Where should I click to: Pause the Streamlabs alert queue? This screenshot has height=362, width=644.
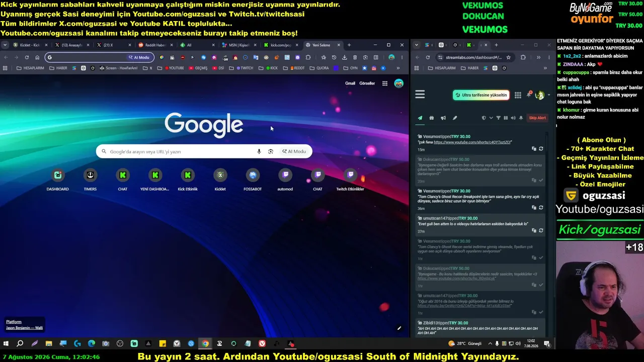click(506, 118)
